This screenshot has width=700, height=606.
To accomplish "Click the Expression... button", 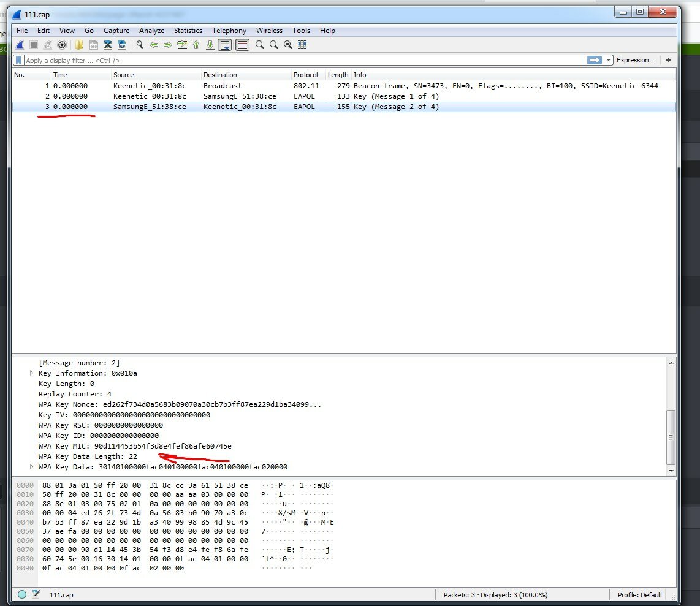I will (635, 60).
